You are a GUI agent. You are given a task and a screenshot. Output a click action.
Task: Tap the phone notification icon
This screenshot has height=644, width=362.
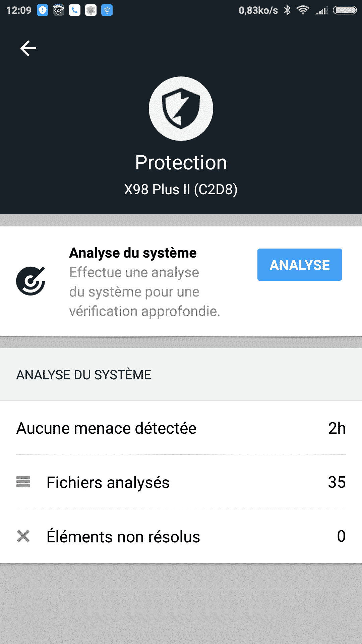pyautogui.click(x=75, y=10)
